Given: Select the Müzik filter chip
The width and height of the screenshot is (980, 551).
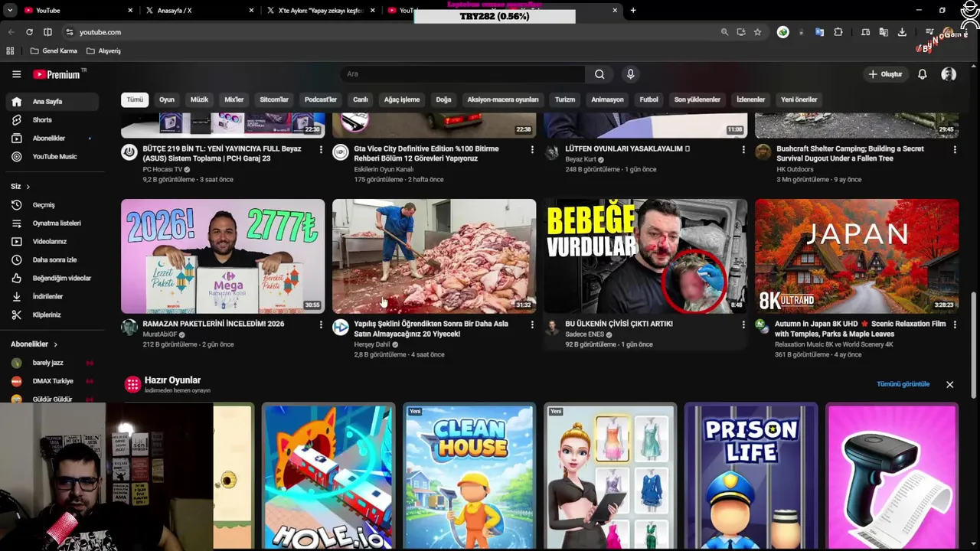Looking at the screenshot, I should (199, 99).
